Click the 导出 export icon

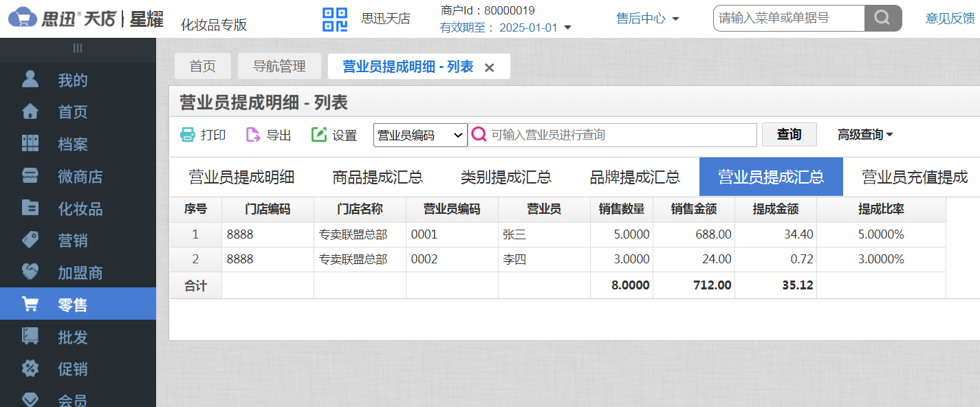252,135
